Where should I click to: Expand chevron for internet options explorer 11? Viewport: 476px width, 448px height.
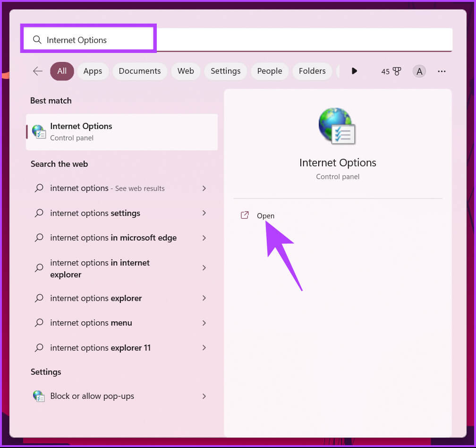tap(204, 347)
